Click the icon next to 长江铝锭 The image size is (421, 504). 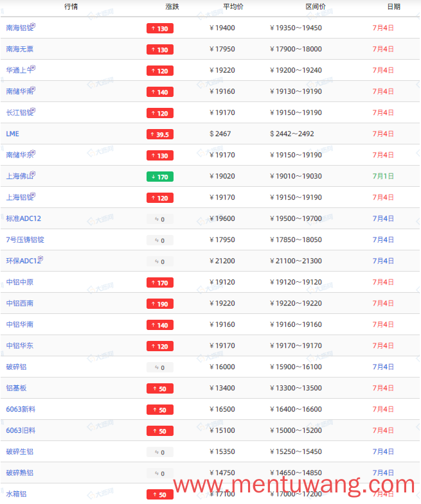pyautogui.click(x=33, y=110)
